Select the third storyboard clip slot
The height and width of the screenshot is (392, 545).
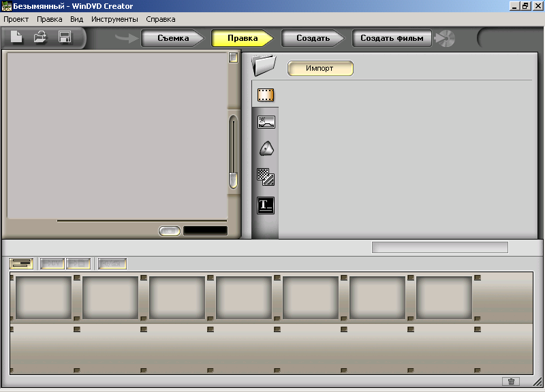click(177, 297)
